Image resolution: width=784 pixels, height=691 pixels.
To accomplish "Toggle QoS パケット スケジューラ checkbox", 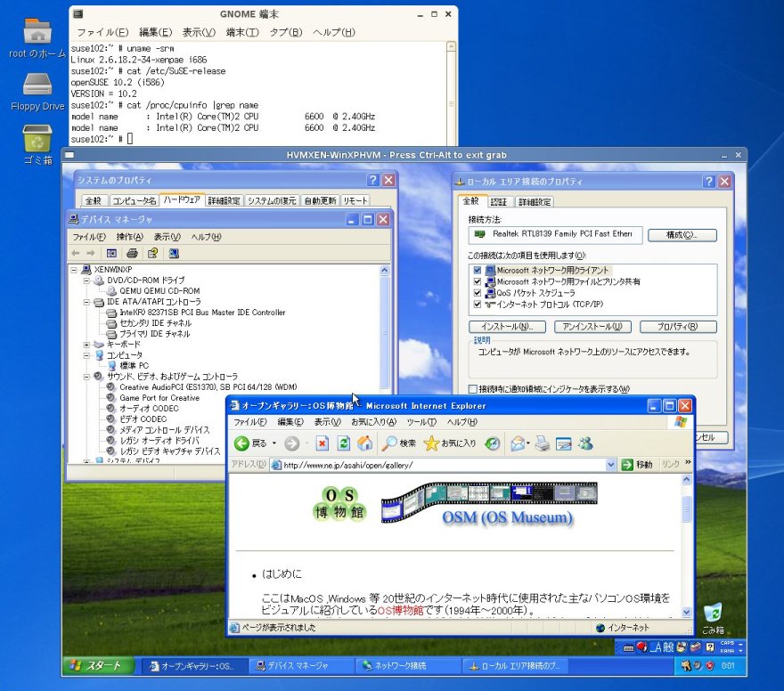I will [x=477, y=293].
